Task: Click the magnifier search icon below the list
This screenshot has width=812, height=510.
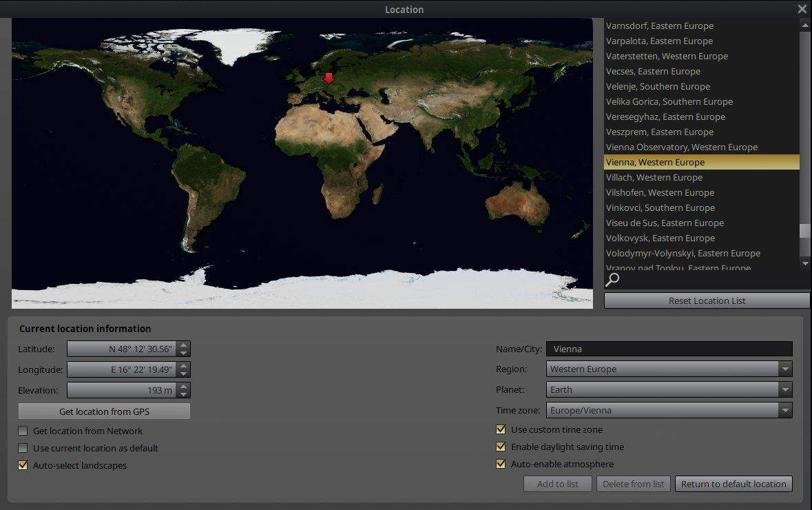Action: 612,279
